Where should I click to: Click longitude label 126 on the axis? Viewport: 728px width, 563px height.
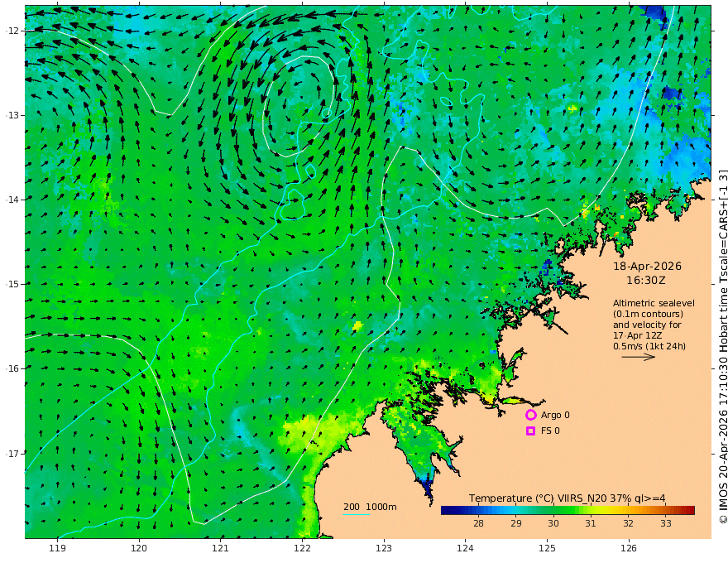coord(629,548)
